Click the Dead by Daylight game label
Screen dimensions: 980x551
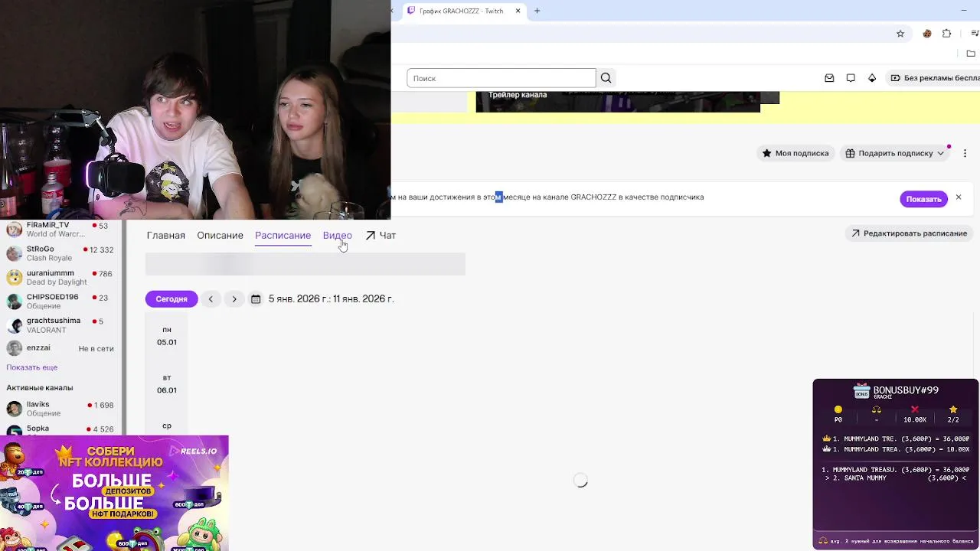coord(57,282)
